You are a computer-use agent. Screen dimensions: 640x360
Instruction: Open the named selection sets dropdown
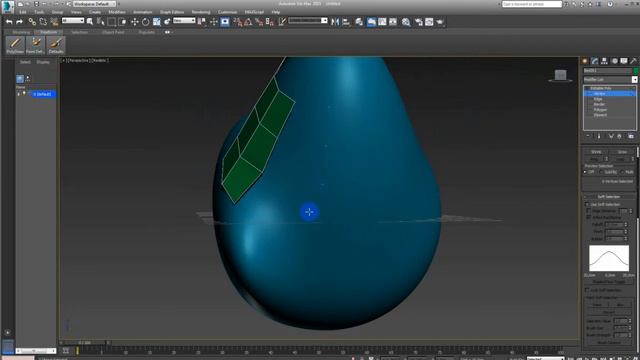308,20
